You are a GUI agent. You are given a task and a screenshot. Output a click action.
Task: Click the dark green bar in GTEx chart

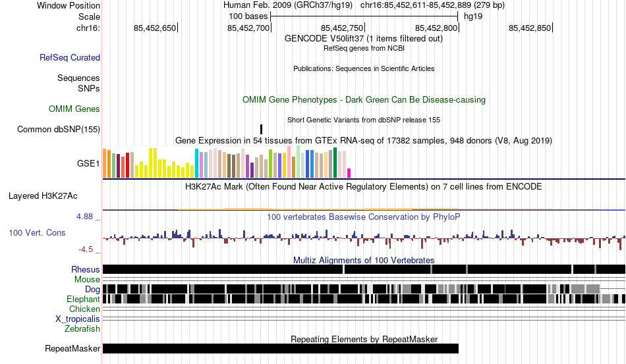pyautogui.click(x=335, y=163)
